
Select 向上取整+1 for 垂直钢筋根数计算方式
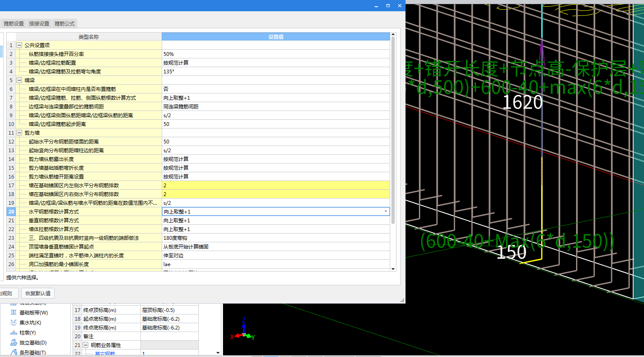point(276,220)
